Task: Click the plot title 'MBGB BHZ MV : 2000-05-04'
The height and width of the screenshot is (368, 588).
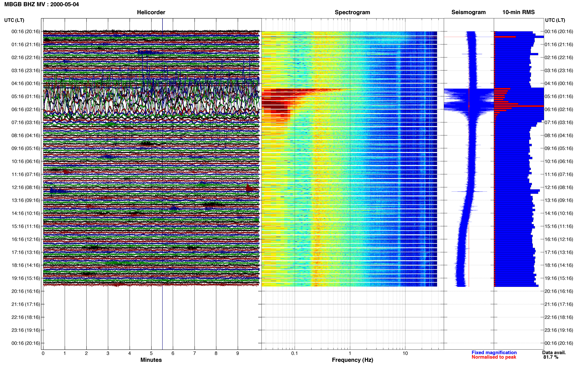Action: click(42, 4)
